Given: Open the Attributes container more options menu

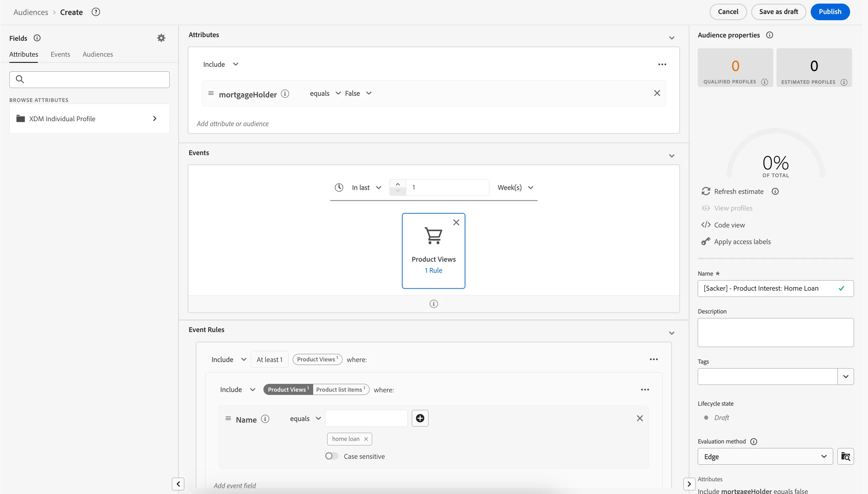Looking at the screenshot, I should coord(662,65).
